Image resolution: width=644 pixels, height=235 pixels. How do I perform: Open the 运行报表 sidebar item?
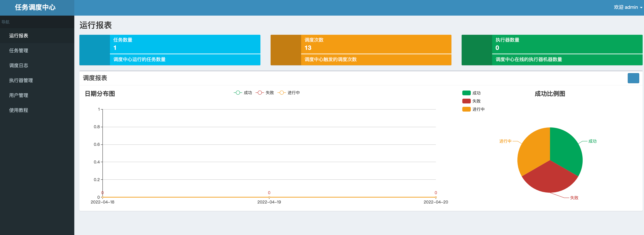click(37, 36)
